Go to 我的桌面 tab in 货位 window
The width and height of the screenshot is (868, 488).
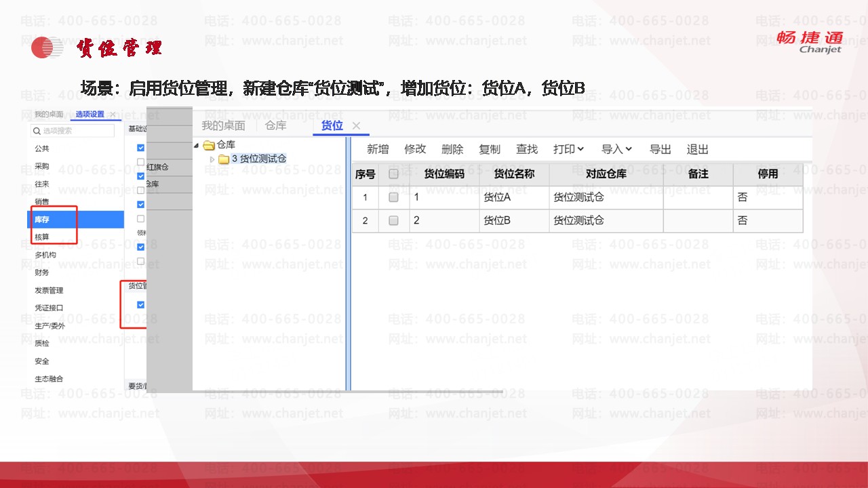click(x=224, y=125)
